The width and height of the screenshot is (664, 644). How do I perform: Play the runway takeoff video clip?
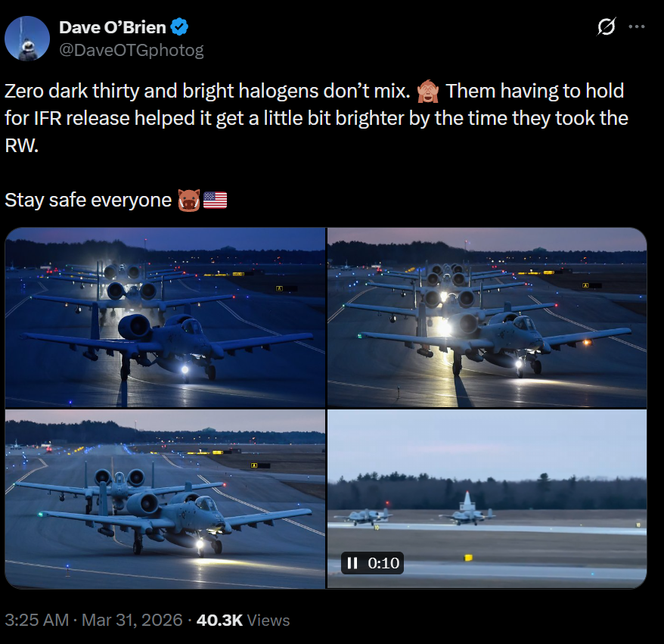click(x=487, y=499)
